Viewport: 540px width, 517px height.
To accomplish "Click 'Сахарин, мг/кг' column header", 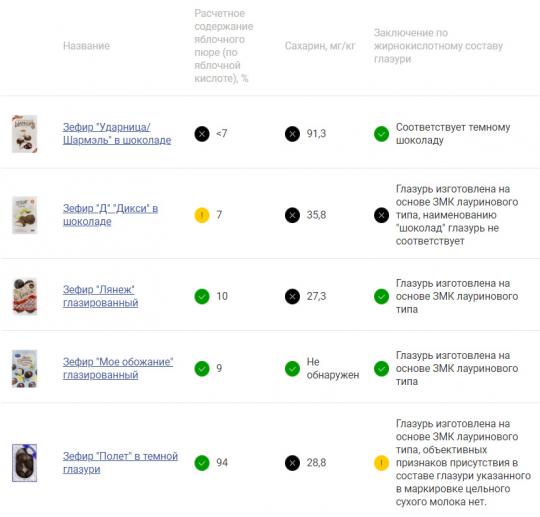I will 320,46.
